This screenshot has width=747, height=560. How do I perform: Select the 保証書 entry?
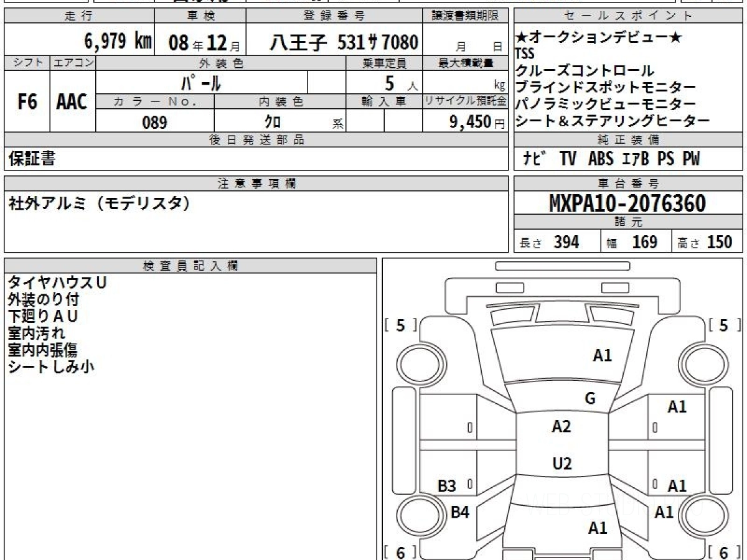click(x=32, y=159)
